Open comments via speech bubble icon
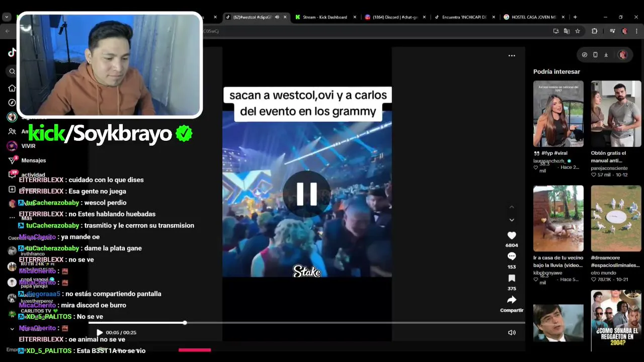The height and width of the screenshot is (362, 644). tap(512, 256)
